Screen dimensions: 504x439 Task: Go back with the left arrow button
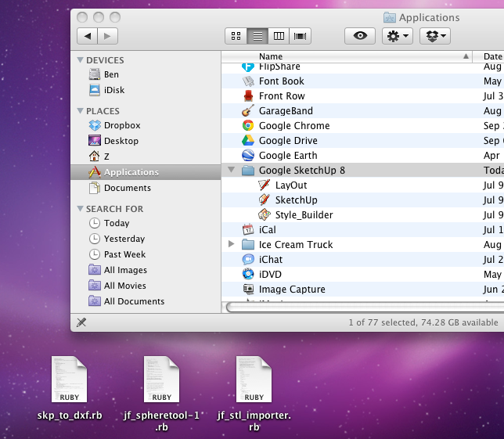tap(88, 36)
